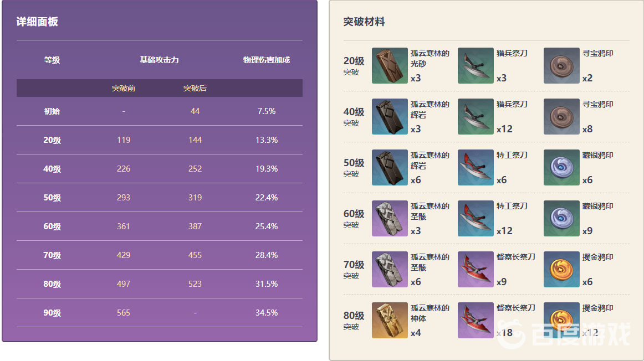Click the 藏银鸦印 icon with x9 quantity
The image size is (644, 361).
[561, 219]
